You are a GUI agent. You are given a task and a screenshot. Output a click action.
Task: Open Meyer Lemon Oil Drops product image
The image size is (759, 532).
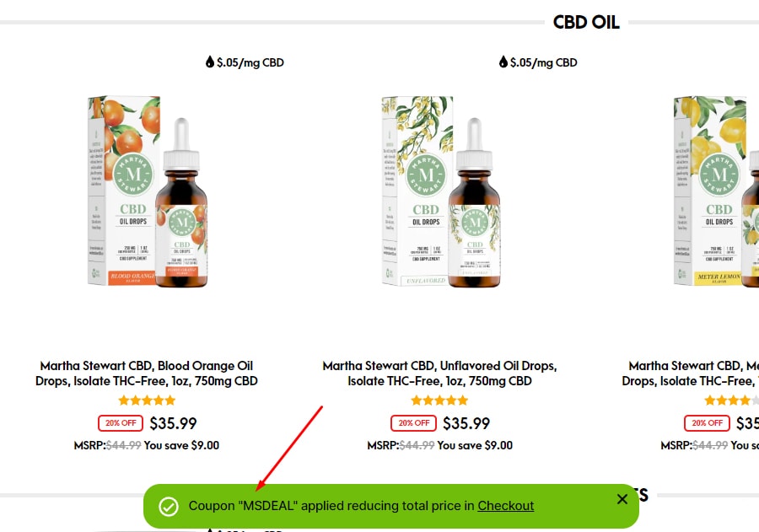pos(716,191)
